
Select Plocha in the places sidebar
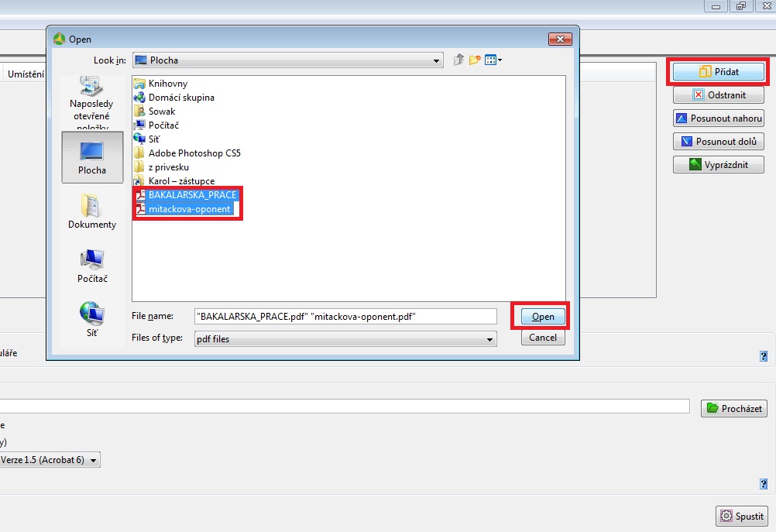pyautogui.click(x=92, y=157)
